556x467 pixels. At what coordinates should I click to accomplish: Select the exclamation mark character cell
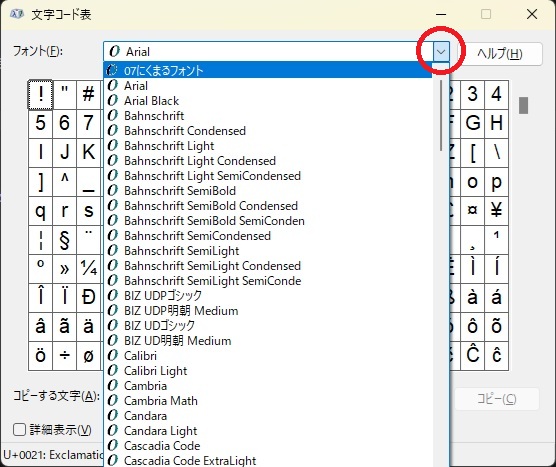tap(40, 95)
